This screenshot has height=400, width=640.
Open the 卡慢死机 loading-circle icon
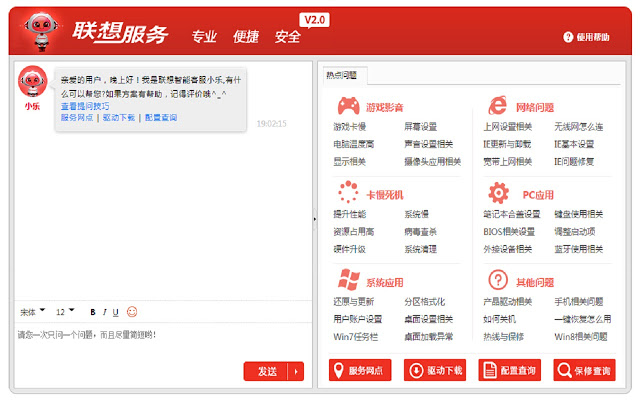point(348,192)
